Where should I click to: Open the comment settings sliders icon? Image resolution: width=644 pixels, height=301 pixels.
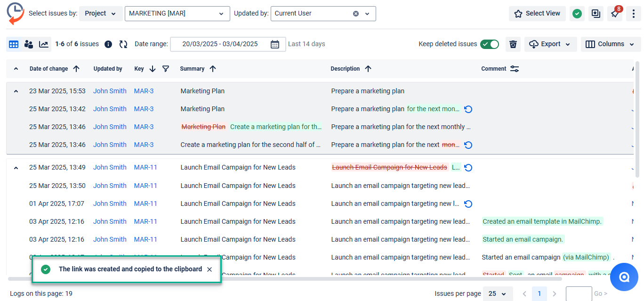(x=515, y=69)
